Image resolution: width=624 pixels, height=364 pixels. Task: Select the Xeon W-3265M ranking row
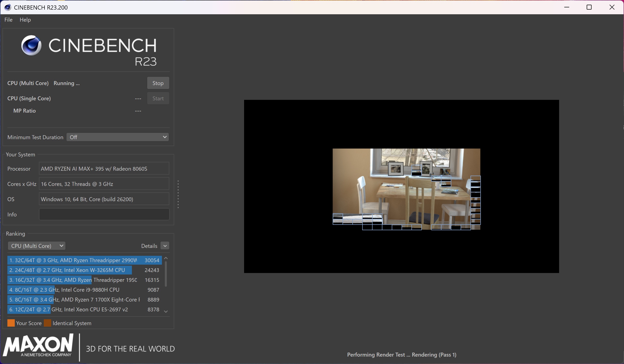84,270
